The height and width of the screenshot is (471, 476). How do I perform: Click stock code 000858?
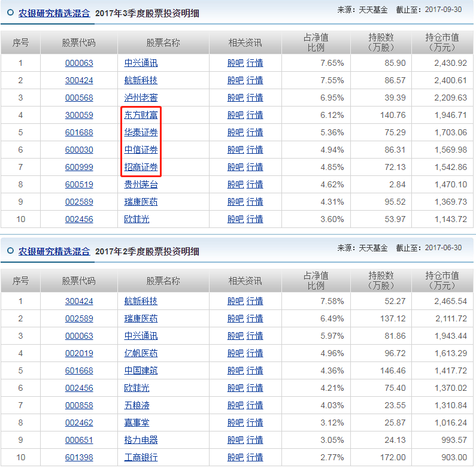pyautogui.click(x=79, y=405)
